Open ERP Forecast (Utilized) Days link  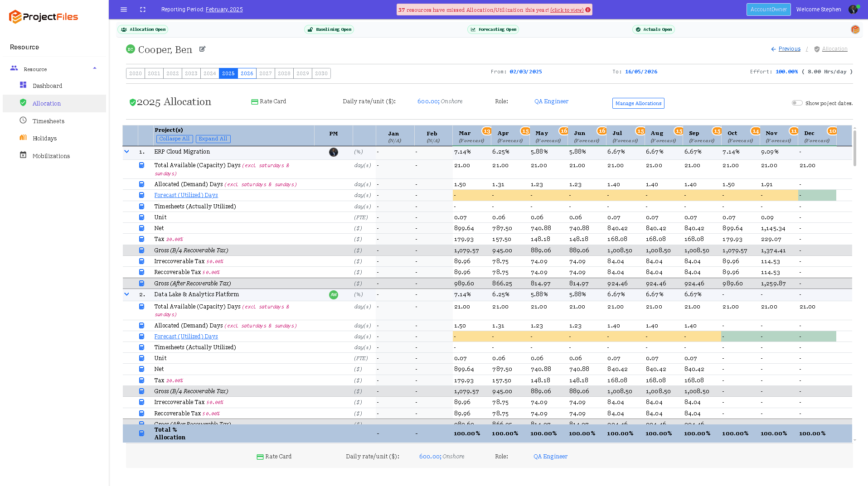(186, 195)
